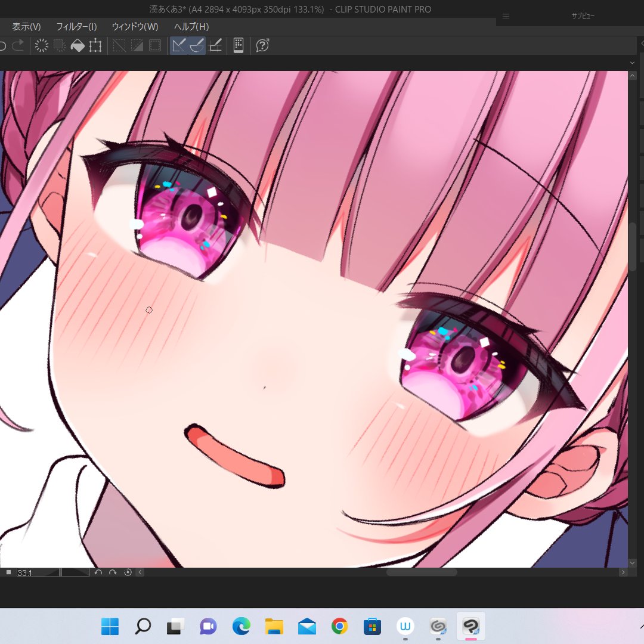Open the ヘルプ(H) menu
This screenshot has height=644, width=644.
click(191, 27)
